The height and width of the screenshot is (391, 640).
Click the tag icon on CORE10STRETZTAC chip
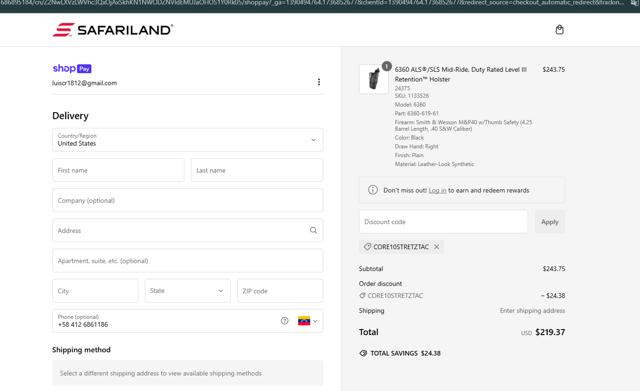367,247
